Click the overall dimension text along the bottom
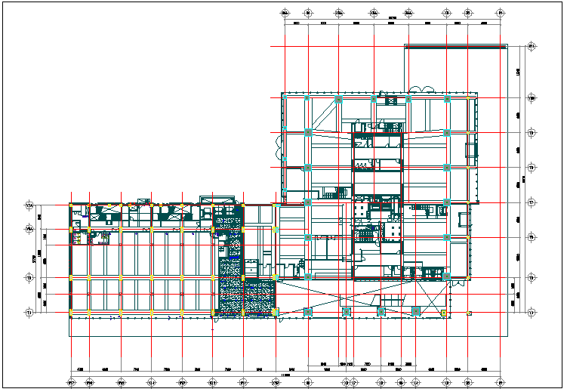 285,375
